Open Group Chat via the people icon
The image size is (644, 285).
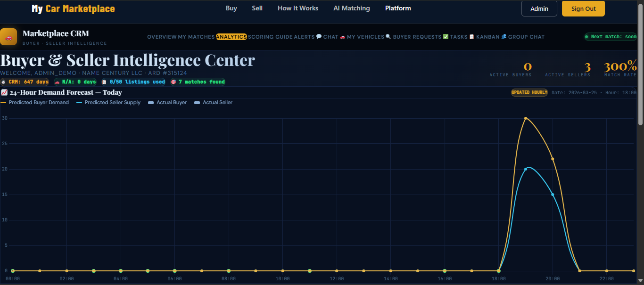click(x=504, y=37)
